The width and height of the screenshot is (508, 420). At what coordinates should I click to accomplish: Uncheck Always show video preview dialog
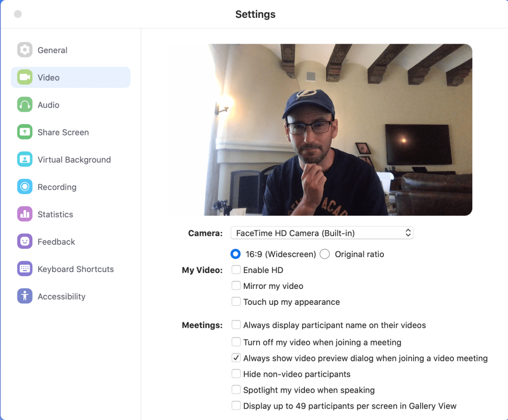(x=236, y=358)
